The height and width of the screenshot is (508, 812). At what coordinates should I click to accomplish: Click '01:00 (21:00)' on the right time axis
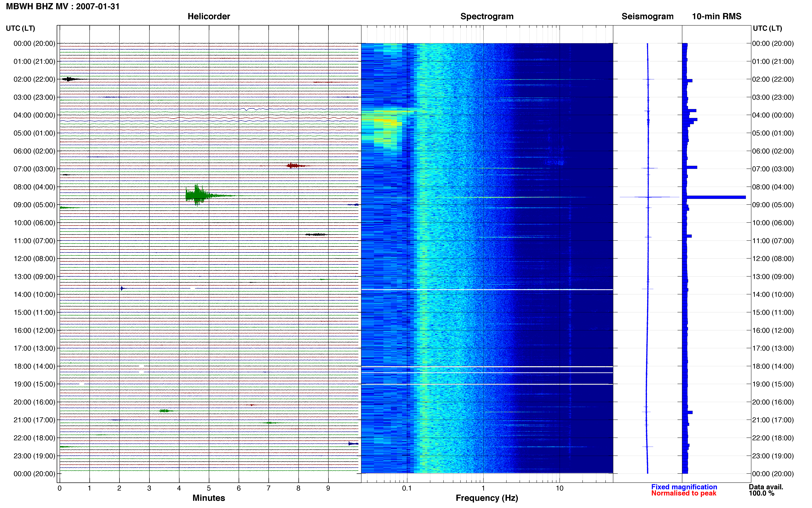tap(773, 61)
